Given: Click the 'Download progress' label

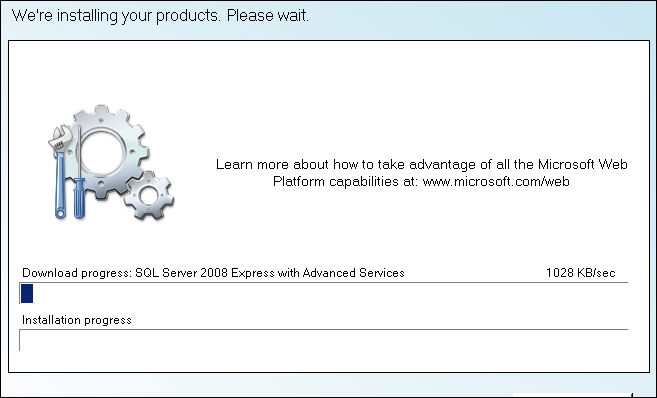Looking at the screenshot, I should point(77,273).
